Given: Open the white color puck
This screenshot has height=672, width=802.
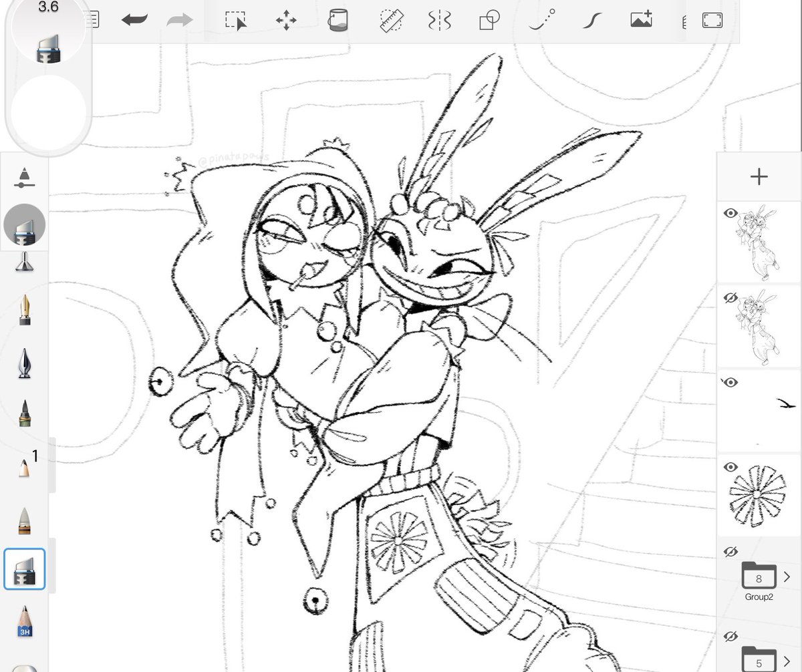Looking at the screenshot, I should click(x=49, y=111).
